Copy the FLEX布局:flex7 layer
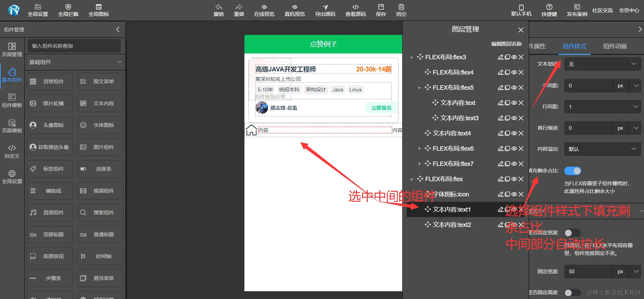 pyautogui.click(x=507, y=164)
